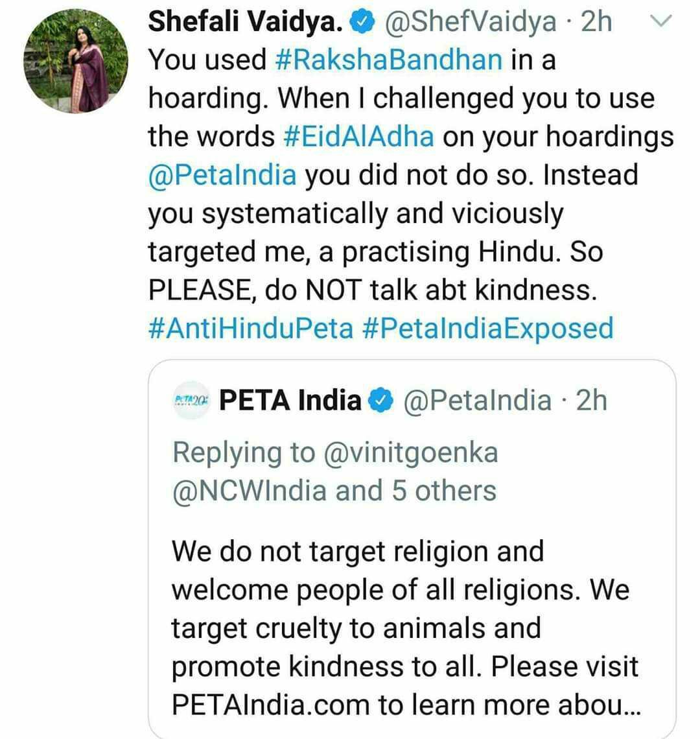Open @vinitgoenka in the replying-to line
Screen dimensions: 700x739
(410, 452)
